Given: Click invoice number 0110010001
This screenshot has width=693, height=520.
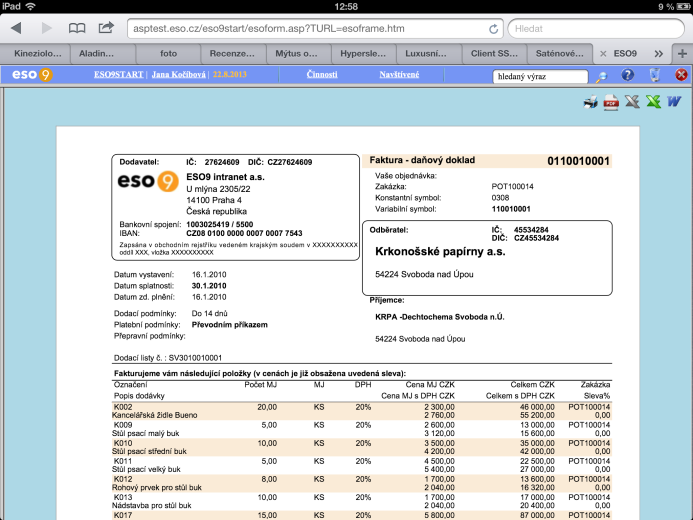Looking at the screenshot, I should (x=578, y=161).
